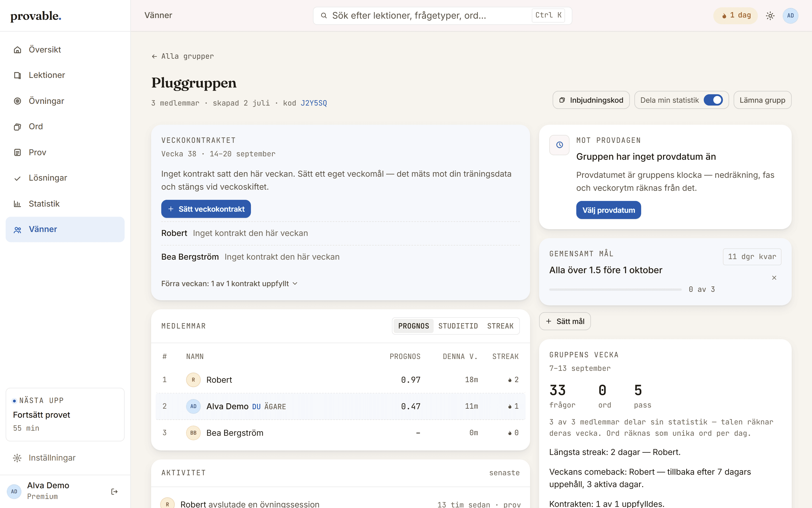Image resolution: width=812 pixels, height=508 pixels.
Task: Click Välj provdatum button
Action: (x=608, y=210)
